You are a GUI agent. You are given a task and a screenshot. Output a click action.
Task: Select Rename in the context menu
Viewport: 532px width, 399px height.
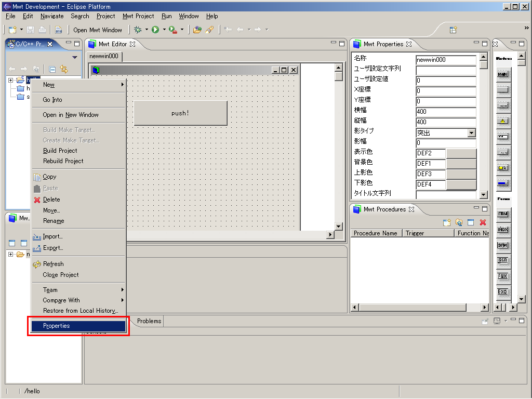tap(78, 221)
